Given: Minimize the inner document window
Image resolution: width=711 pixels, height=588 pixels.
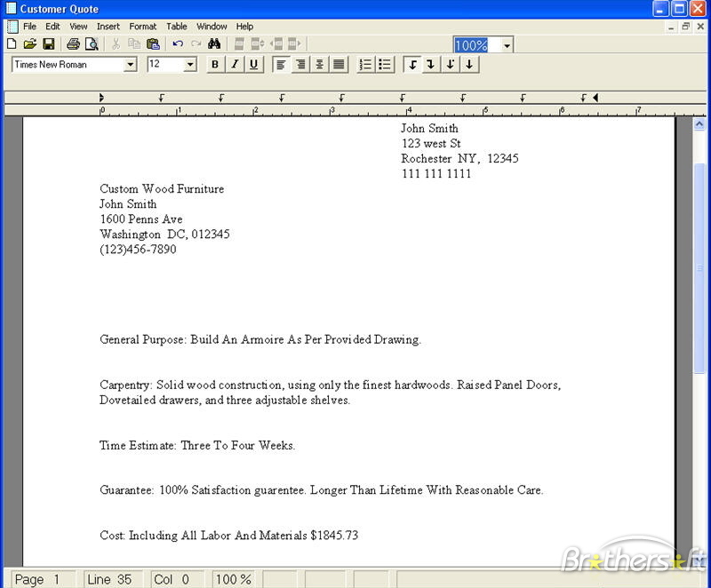Looking at the screenshot, I should pos(671,27).
